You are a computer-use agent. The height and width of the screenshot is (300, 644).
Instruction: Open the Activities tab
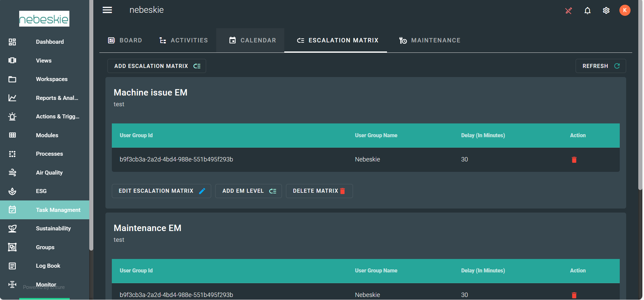tap(184, 40)
